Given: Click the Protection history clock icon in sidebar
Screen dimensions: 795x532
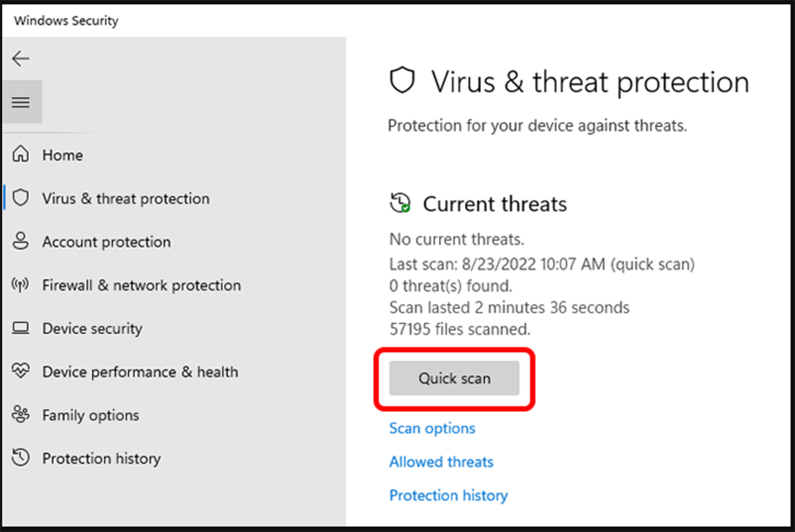Looking at the screenshot, I should coord(21,458).
